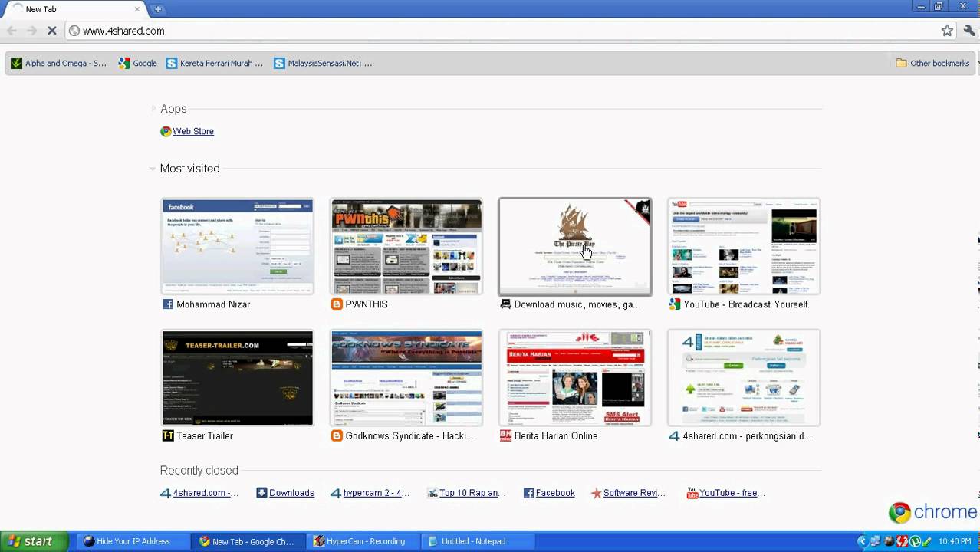
Task: Open the Web Store app
Action: [192, 131]
